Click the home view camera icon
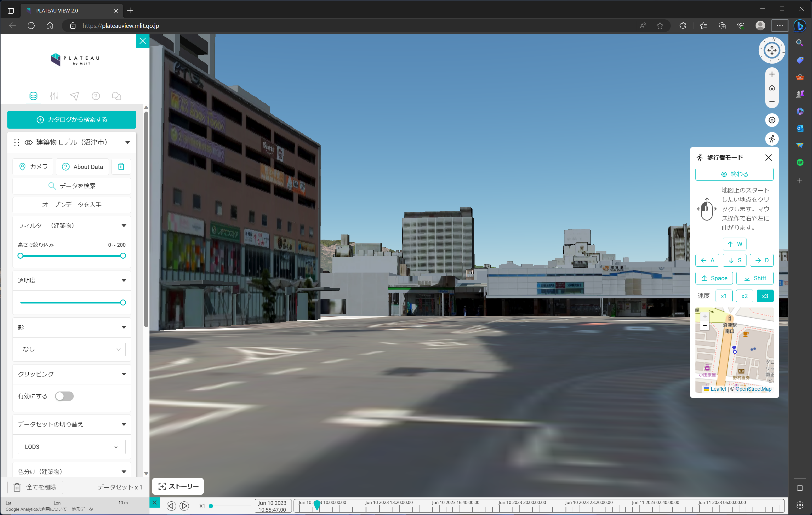 click(772, 88)
